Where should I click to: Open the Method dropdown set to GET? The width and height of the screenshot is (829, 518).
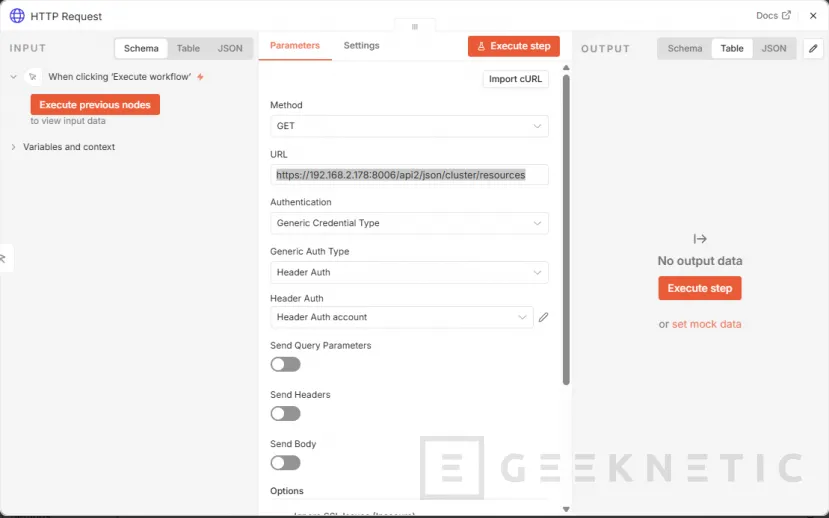[409, 126]
